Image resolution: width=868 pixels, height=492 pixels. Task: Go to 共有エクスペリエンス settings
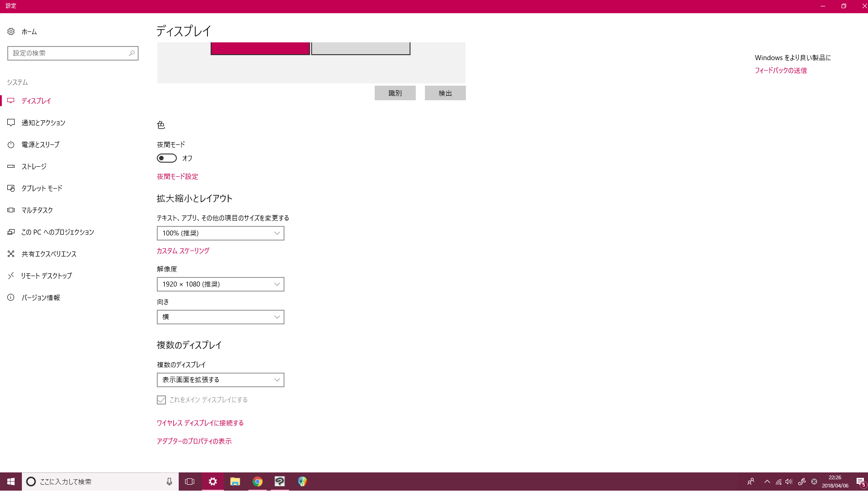(49, 254)
